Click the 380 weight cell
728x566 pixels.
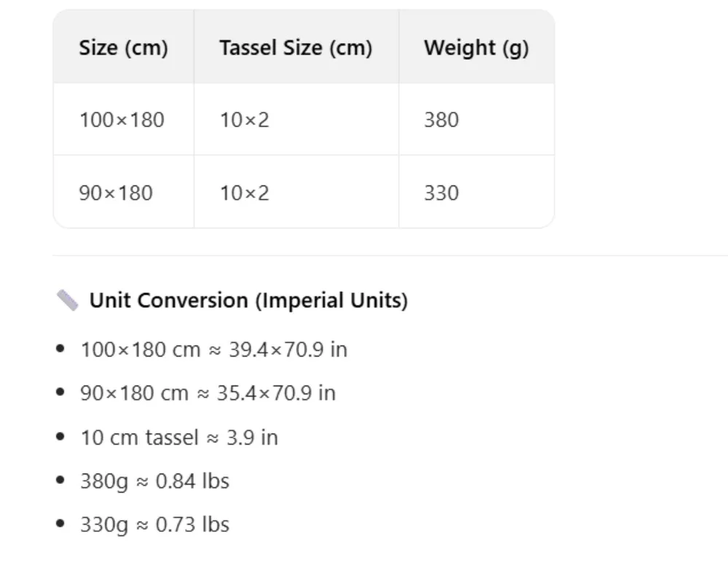(476, 120)
